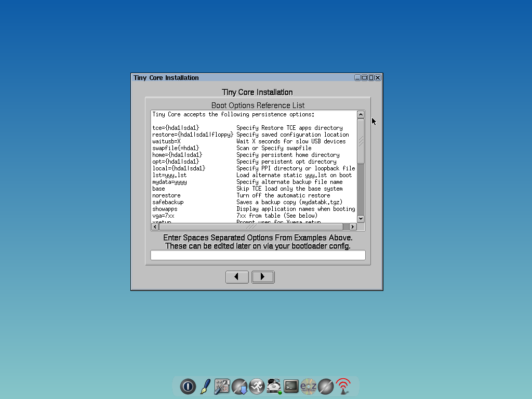Advance installer using right arrow button
Screen dimensions: 532x399
pyautogui.click(x=263, y=277)
